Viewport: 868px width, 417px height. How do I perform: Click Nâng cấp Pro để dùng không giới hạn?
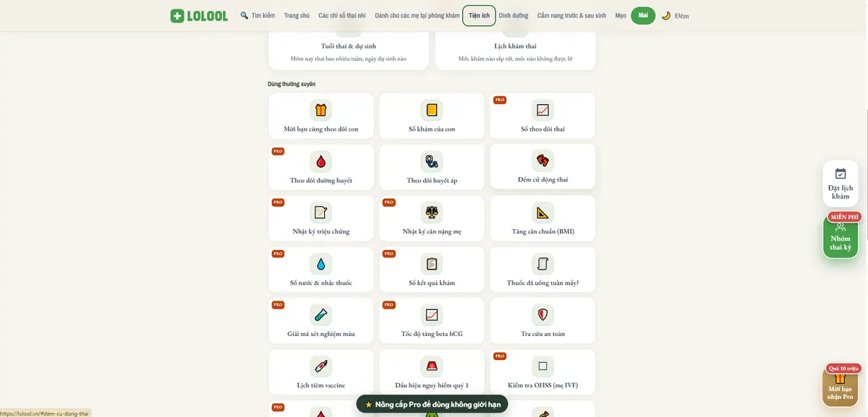coord(433,405)
